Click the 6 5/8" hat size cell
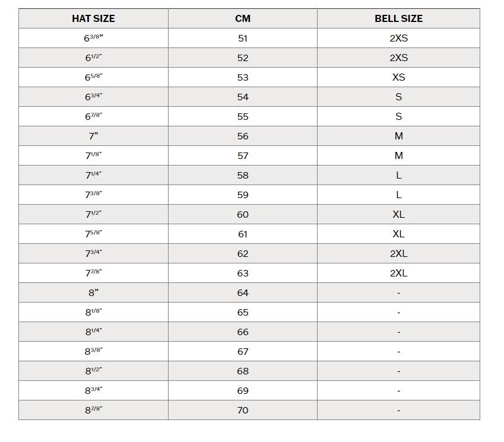The width and height of the screenshot is (504, 442). pos(93,77)
